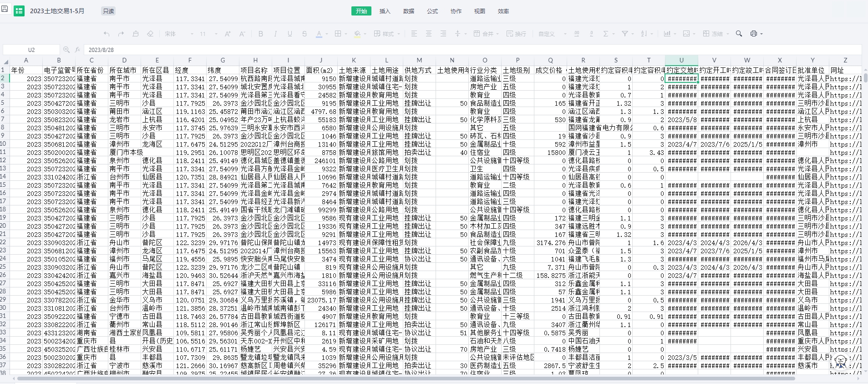Increase font size with A+ icon
868x384 pixels.
pyautogui.click(x=228, y=34)
